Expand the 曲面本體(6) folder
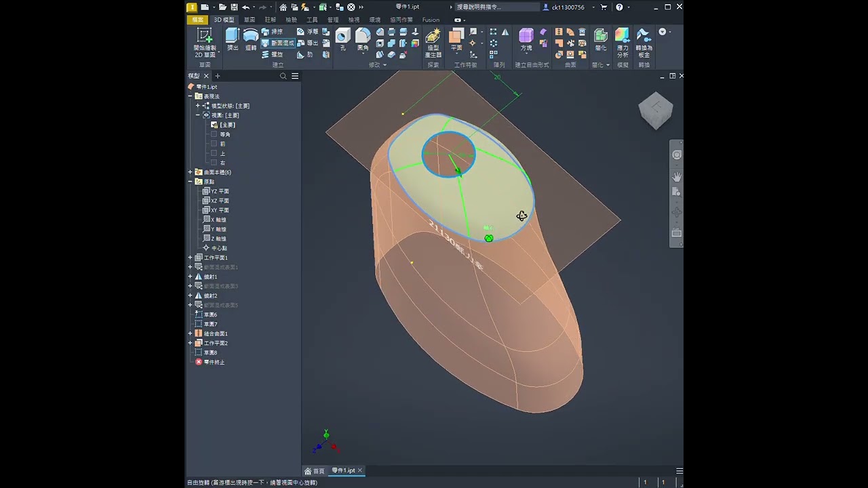Image resolution: width=868 pixels, height=488 pixels. pyautogui.click(x=191, y=172)
